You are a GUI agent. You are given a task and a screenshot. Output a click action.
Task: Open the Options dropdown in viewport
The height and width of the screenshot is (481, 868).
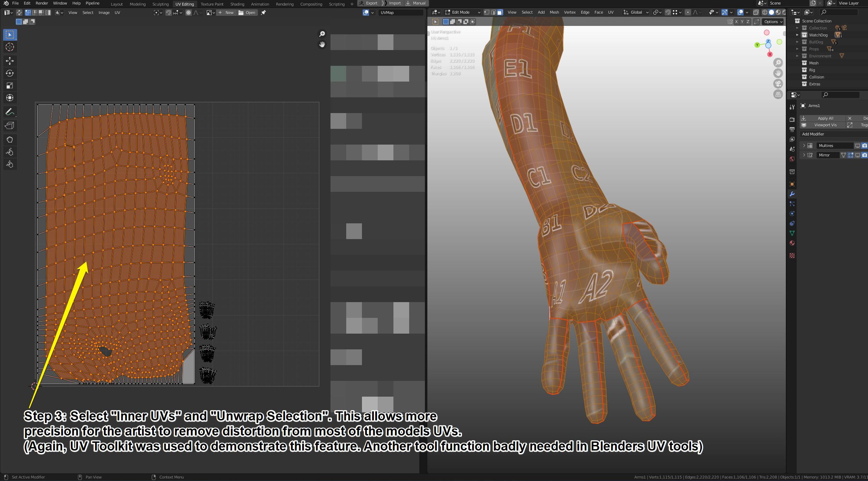pos(773,22)
